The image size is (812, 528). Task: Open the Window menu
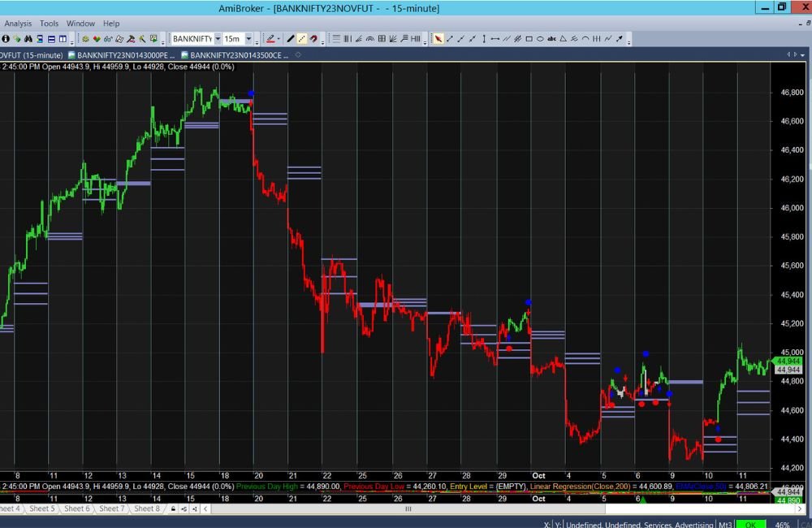pyautogui.click(x=80, y=24)
